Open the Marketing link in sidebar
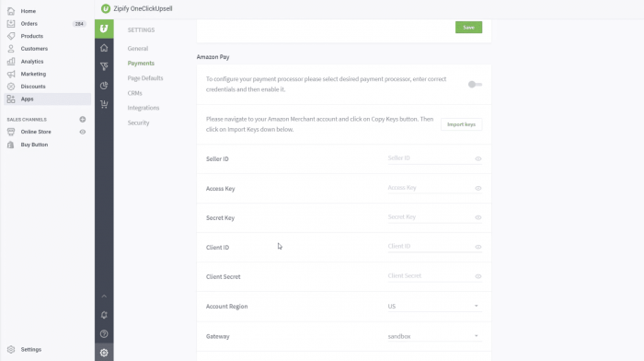This screenshot has width=644, height=361. [33, 74]
